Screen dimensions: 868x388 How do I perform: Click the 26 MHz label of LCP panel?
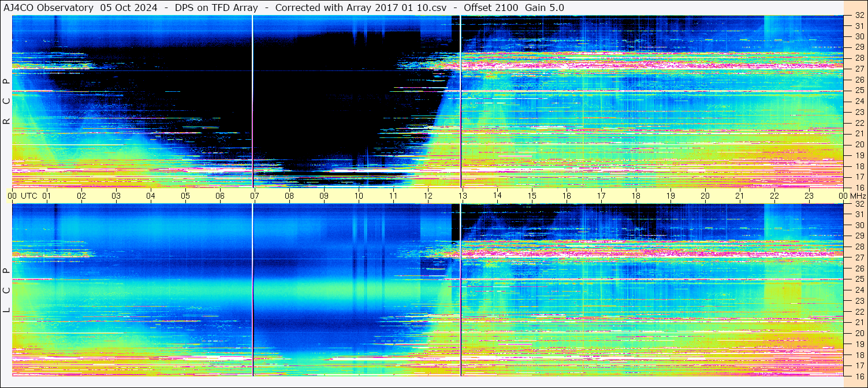859,268
